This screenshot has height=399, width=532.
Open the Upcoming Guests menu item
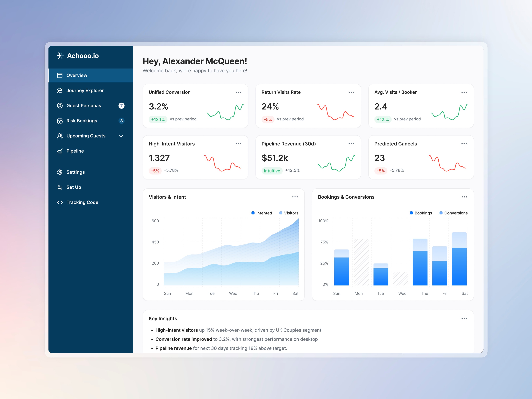86,136
